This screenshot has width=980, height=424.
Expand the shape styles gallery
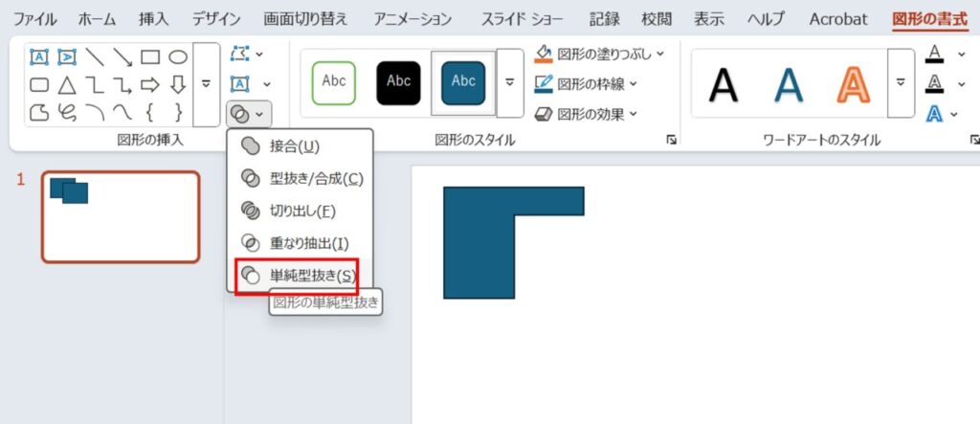[510, 82]
